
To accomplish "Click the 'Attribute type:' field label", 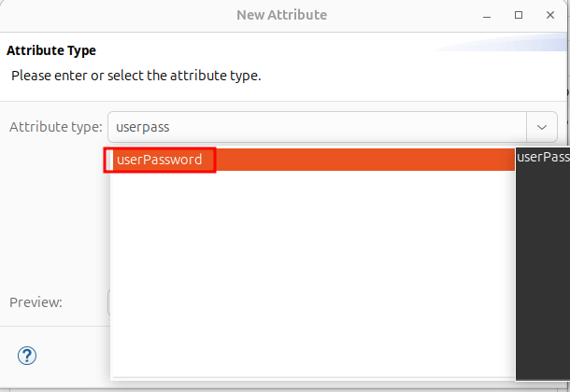I will click(x=55, y=126).
